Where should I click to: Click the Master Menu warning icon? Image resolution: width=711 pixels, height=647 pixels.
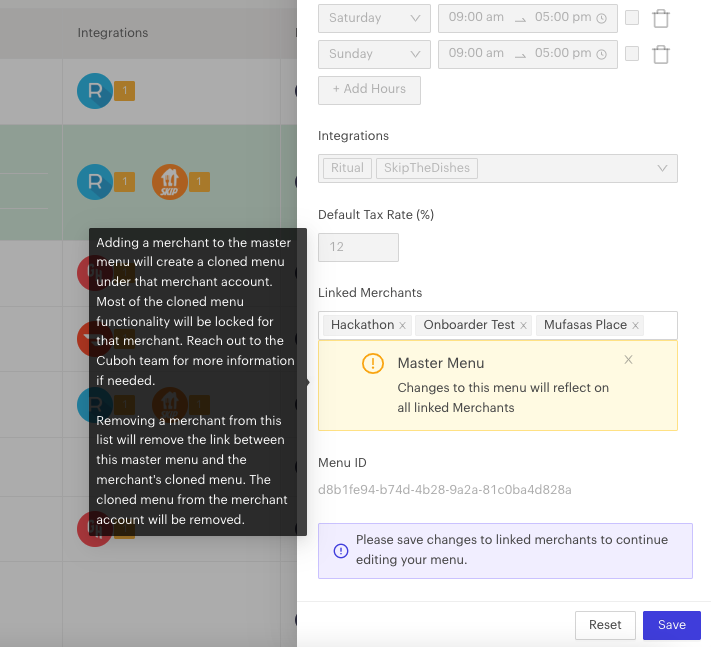click(373, 363)
